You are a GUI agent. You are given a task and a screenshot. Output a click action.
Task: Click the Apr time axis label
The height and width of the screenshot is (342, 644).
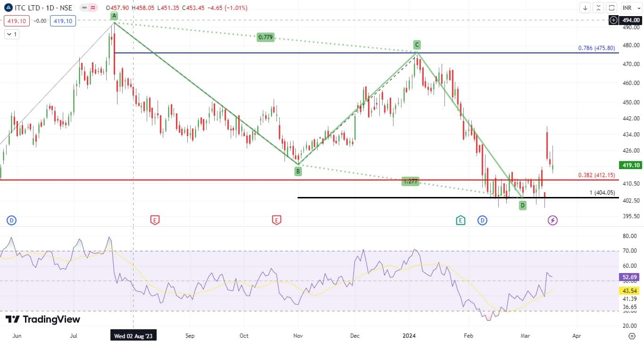coord(576,336)
